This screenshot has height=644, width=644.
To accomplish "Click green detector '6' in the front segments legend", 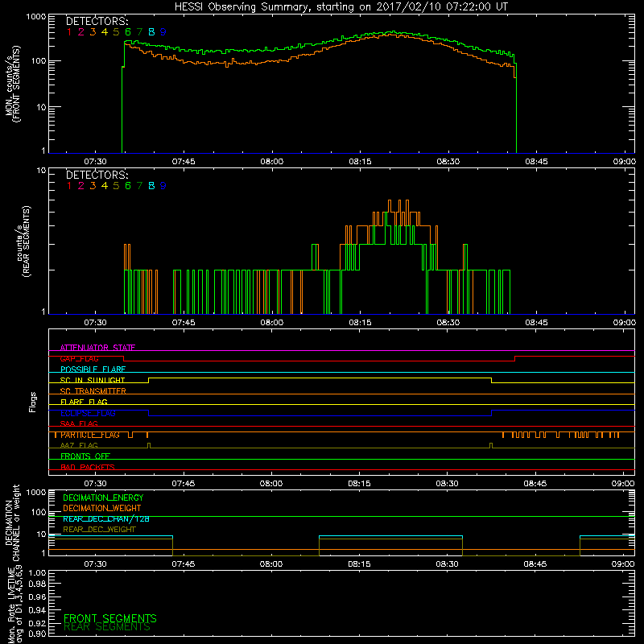I will click(x=128, y=32).
